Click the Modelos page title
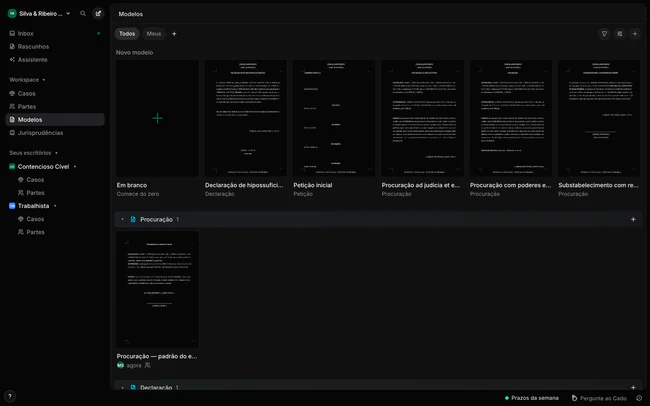This screenshot has width=650, height=406. 131,14
